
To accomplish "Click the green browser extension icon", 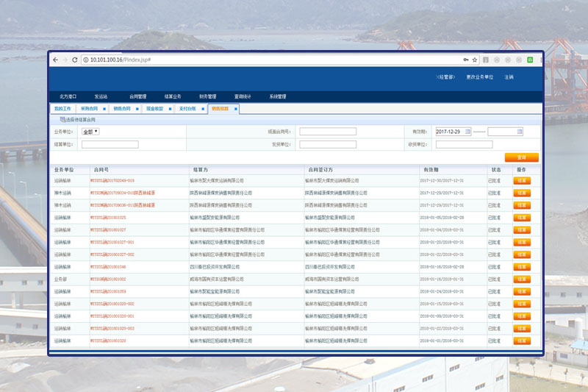I will click(529, 60).
